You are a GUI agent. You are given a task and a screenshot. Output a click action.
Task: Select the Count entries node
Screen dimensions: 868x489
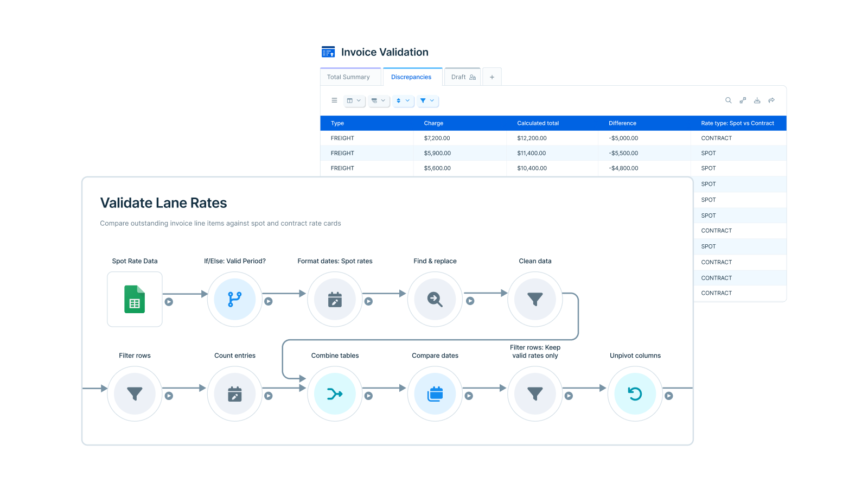235,393
